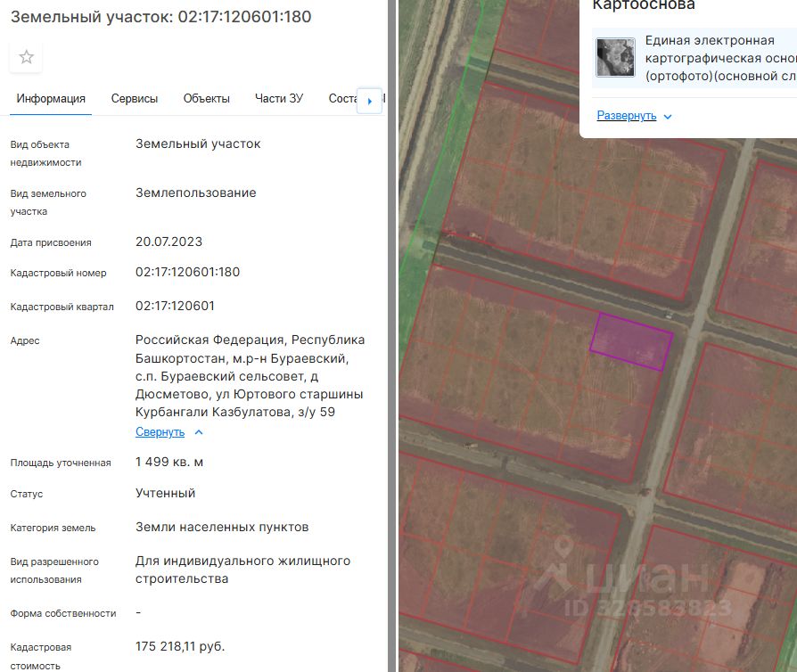Image resolution: width=797 pixels, height=672 pixels.
Task: Select the Земельный участок object type value
Action: [x=198, y=143]
